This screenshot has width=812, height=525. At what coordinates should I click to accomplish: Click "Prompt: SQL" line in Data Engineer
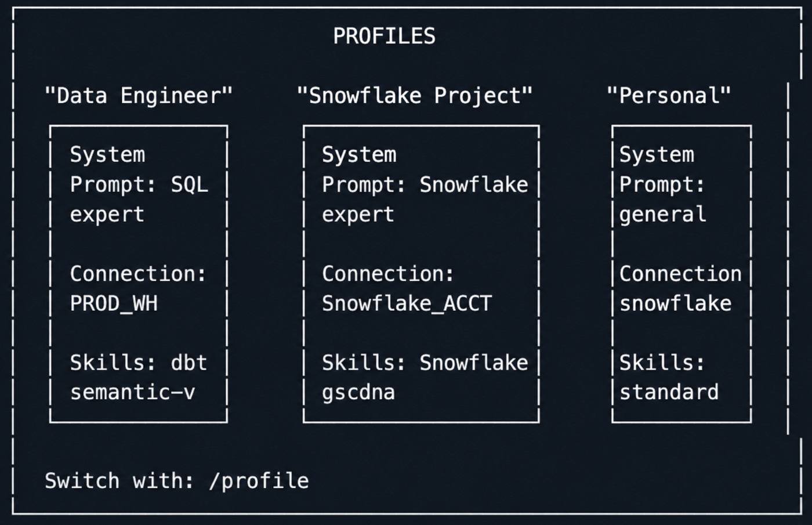click(x=139, y=185)
